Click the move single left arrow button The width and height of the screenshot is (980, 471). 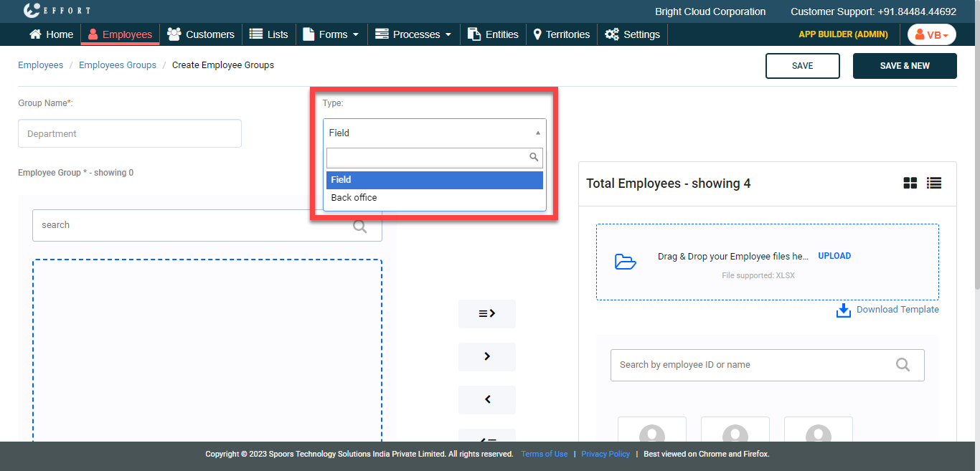pyautogui.click(x=487, y=399)
